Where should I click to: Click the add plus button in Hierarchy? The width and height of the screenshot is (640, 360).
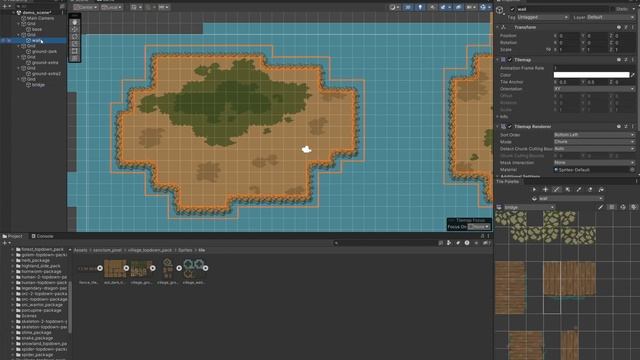[x=5, y=6]
